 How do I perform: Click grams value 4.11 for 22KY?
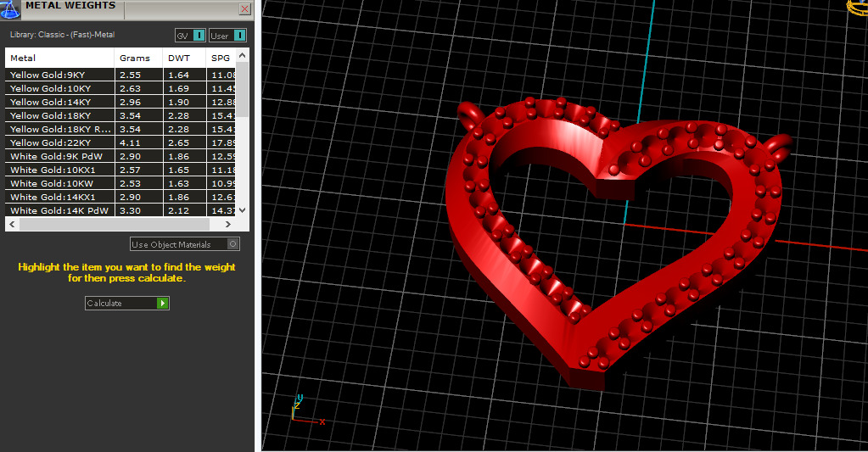[x=130, y=142]
